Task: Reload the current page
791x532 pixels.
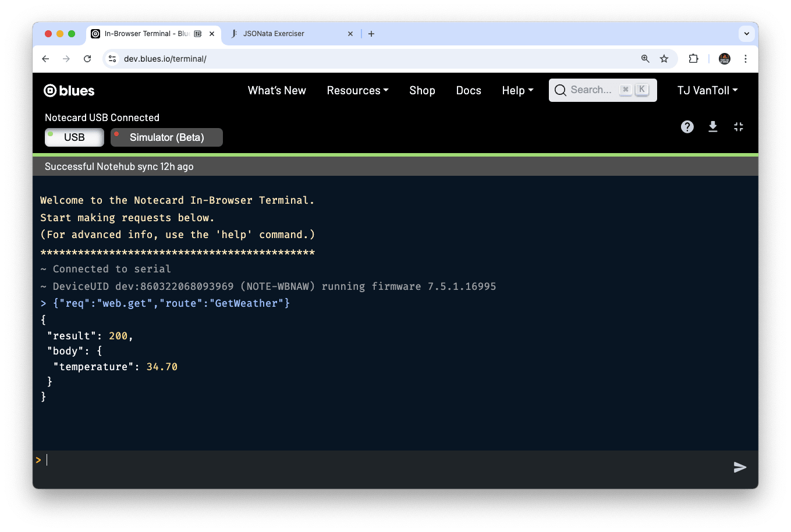Action: [87, 59]
